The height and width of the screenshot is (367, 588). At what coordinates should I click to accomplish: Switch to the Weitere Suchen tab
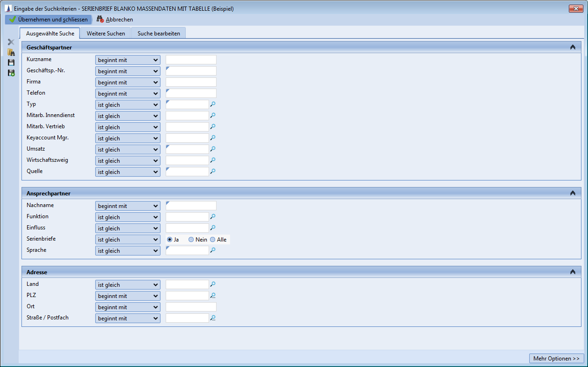(x=106, y=34)
